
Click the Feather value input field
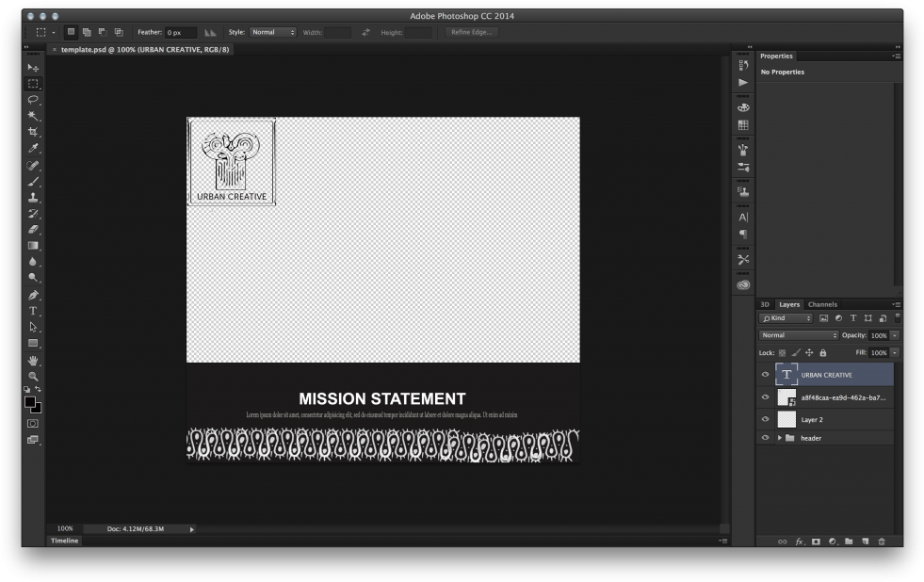coord(180,31)
